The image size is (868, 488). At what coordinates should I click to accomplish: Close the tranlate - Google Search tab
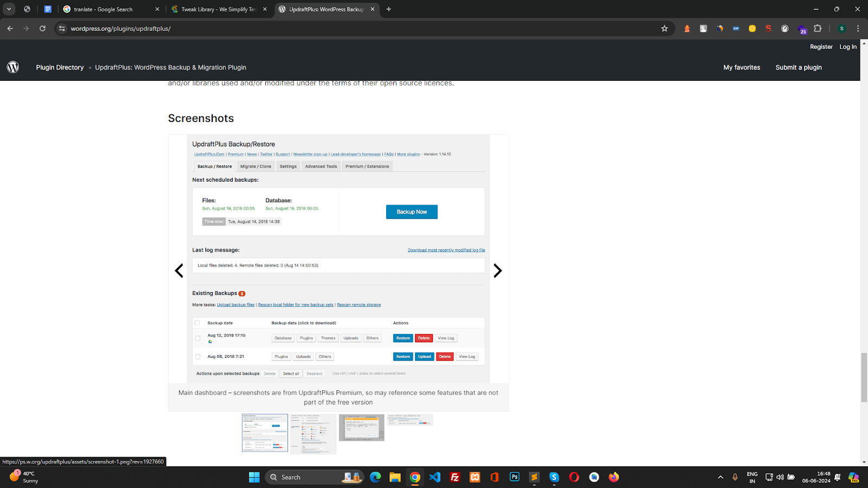click(157, 9)
